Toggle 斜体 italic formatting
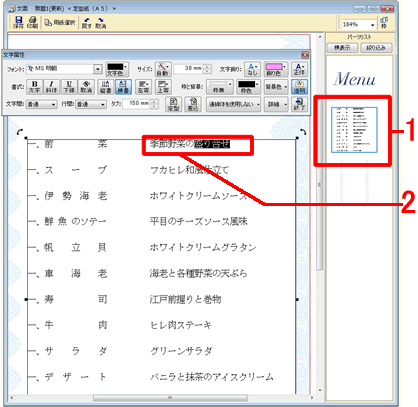Viewport: 418px width, 407px height. pyautogui.click(x=51, y=87)
